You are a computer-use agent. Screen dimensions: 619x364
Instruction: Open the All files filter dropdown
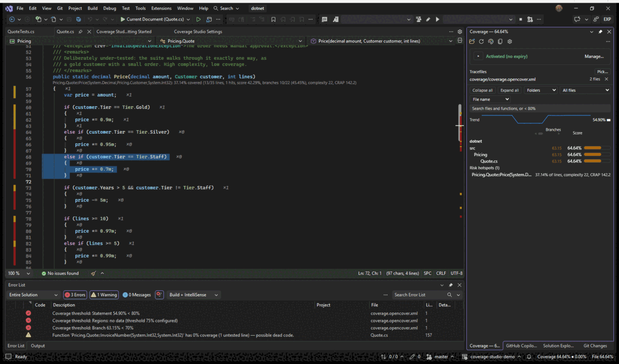(585, 90)
